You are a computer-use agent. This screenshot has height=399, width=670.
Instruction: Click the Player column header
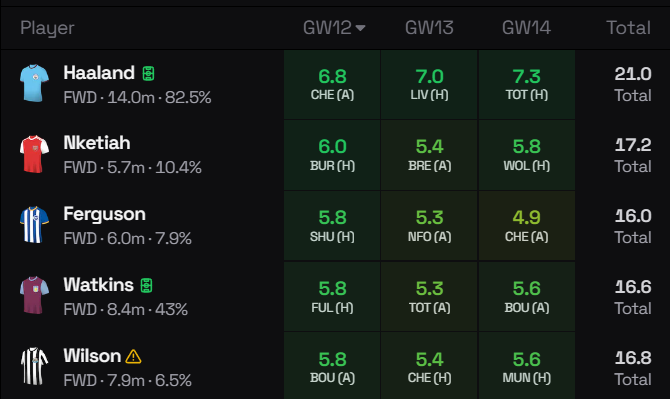(47, 28)
